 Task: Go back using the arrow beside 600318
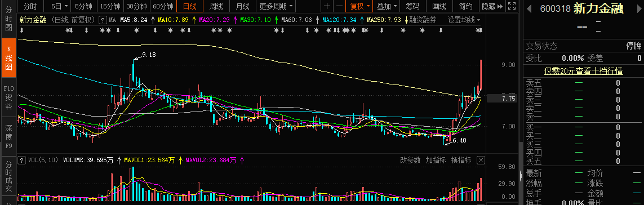(x=529, y=8)
